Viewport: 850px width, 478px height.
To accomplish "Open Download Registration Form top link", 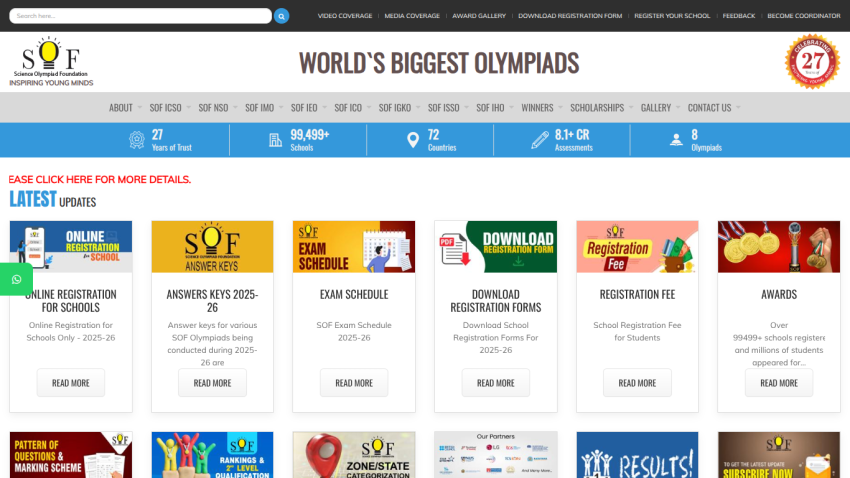I will coord(570,16).
